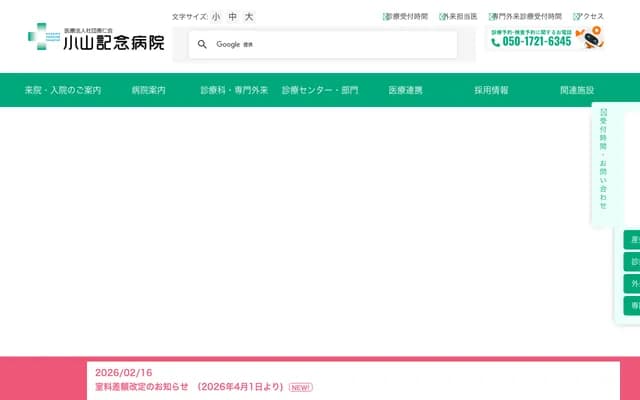
Task: Click the search magnifier icon
Action: [202, 45]
